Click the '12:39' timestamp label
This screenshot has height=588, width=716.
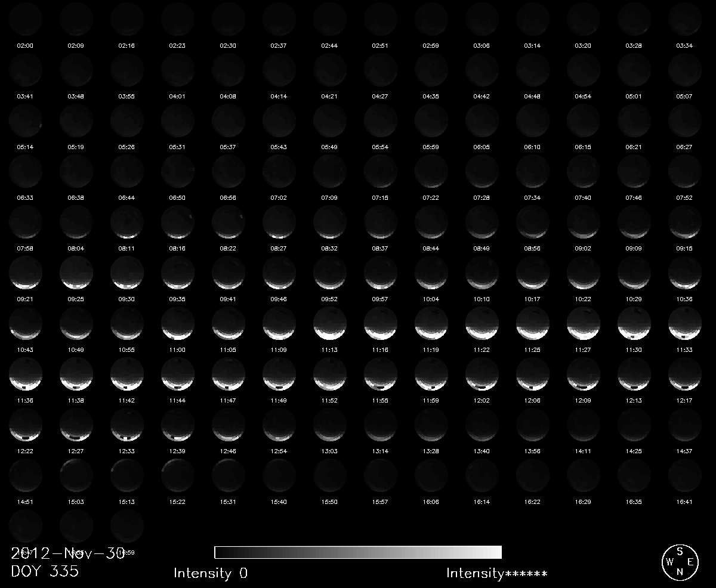(177, 451)
